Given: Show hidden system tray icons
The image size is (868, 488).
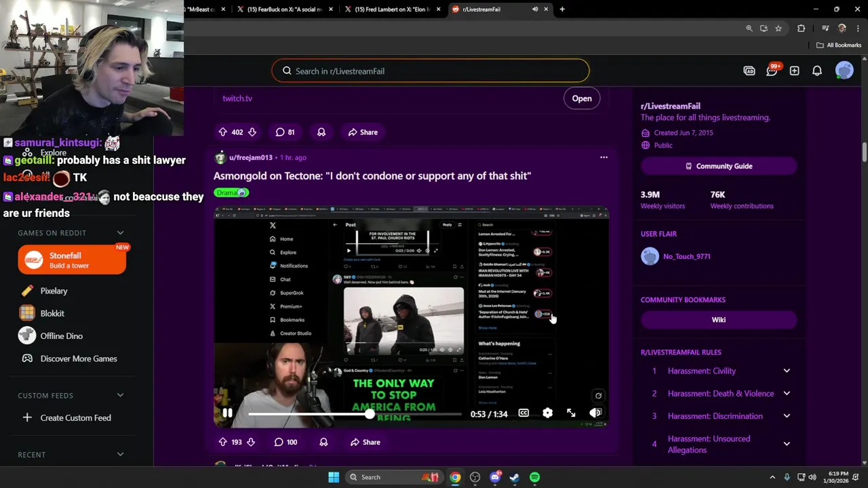Looking at the screenshot, I should pos(772,477).
